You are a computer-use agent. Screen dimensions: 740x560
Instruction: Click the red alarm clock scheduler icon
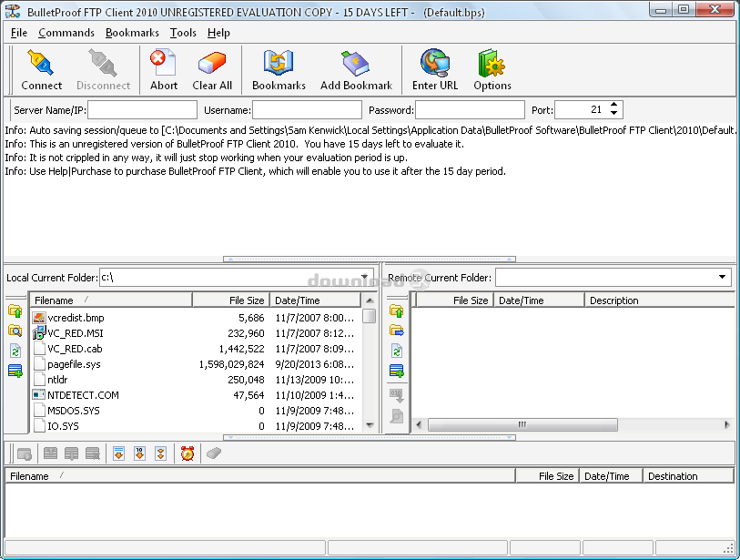point(188,453)
